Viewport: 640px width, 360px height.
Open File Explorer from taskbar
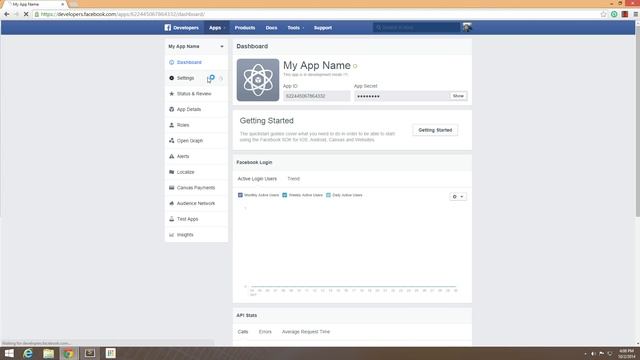[49, 353]
